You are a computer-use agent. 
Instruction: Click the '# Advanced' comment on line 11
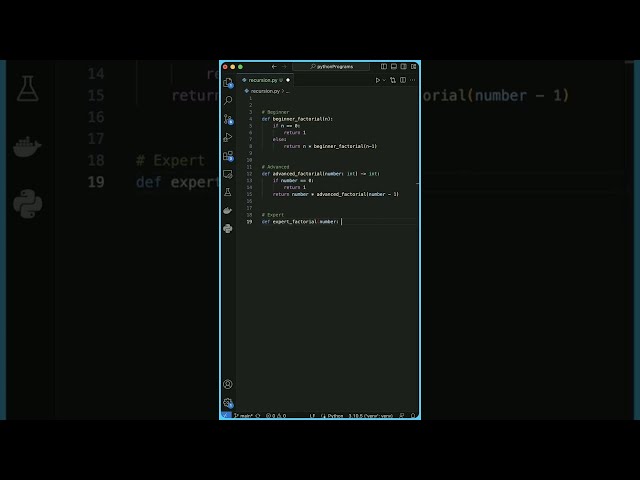click(276, 167)
